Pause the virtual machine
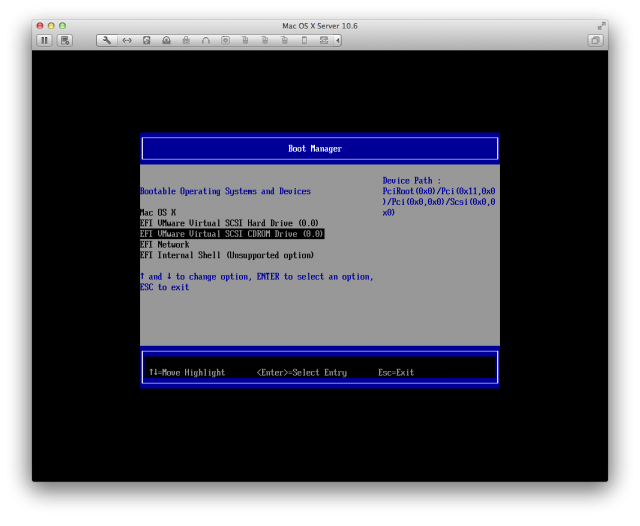 [44, 40]
